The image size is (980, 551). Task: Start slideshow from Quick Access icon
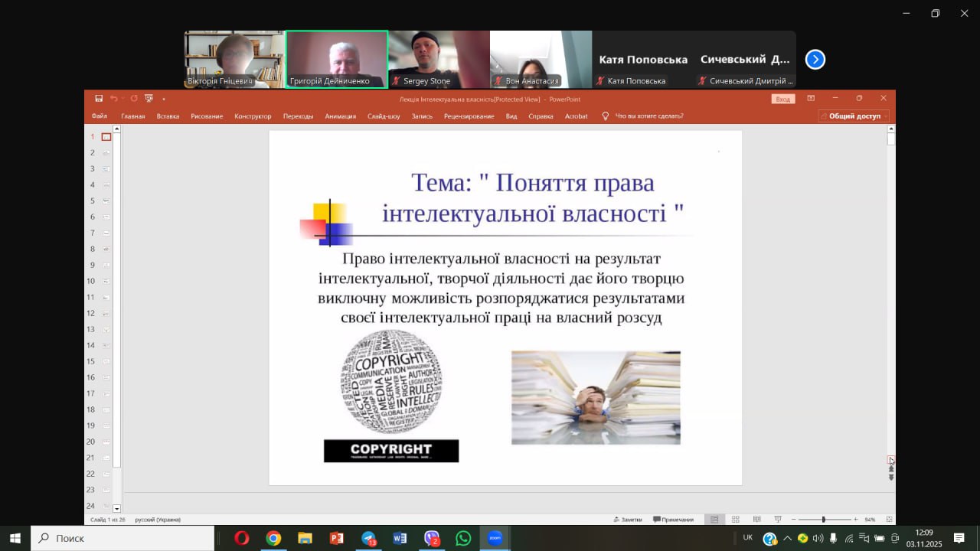tap(149, 99)
